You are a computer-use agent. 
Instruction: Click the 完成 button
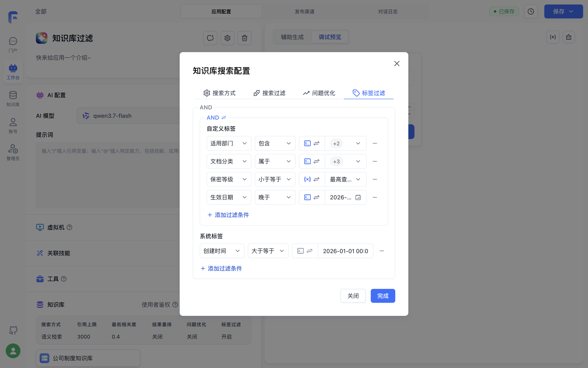coord(383,296)
